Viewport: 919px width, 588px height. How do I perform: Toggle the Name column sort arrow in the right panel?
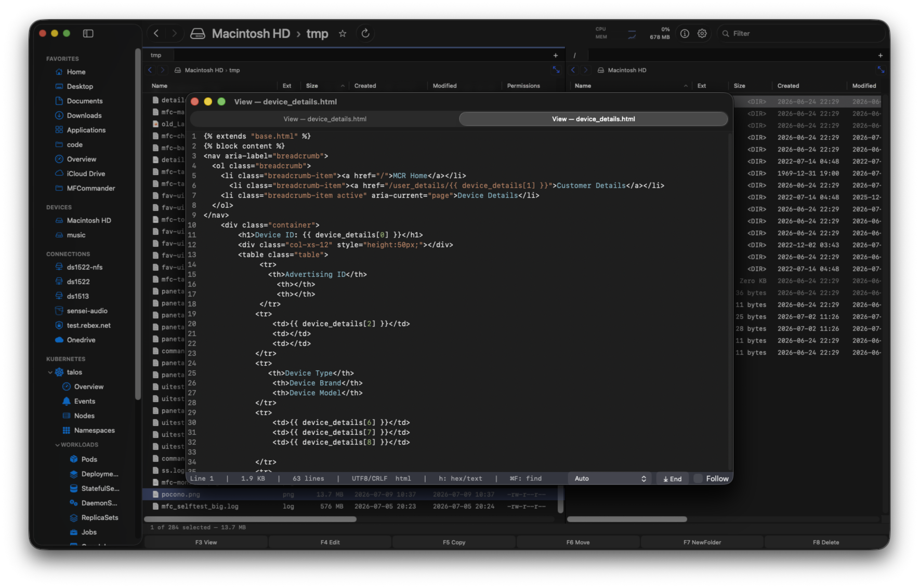coord(686,86)
